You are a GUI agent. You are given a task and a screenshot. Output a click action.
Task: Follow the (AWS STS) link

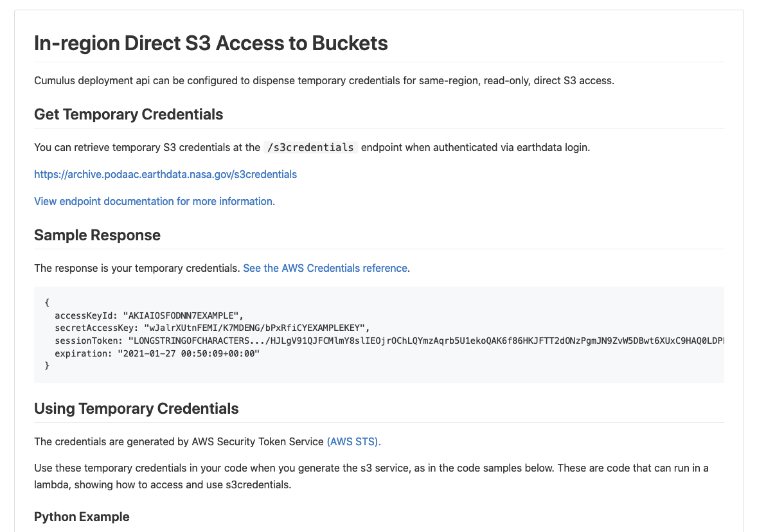coord(353,441)
